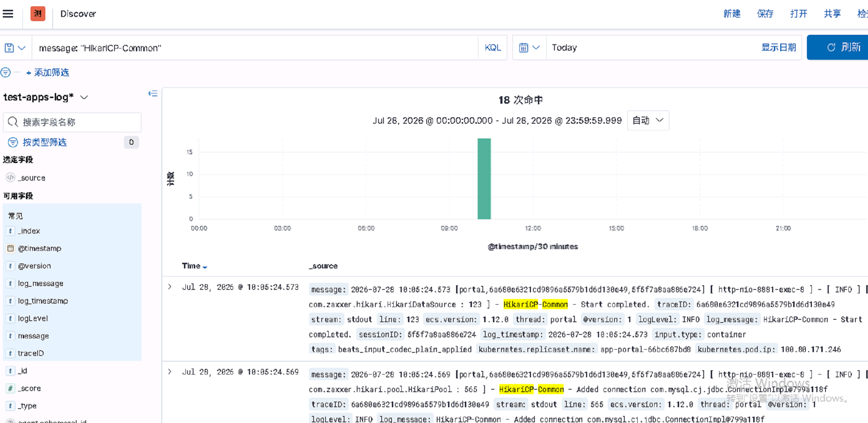Expand the 10:05:24.569 log row
Viewport: 868px width, 423px height.
tap(170, 371)
